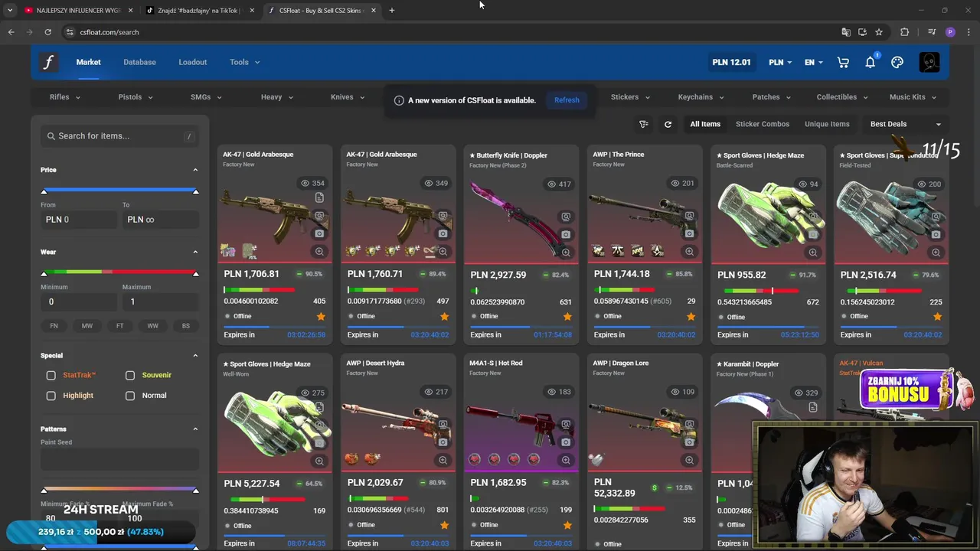Select the FN wear button
The height and width of the screenshot is (551, 980).
54,326
